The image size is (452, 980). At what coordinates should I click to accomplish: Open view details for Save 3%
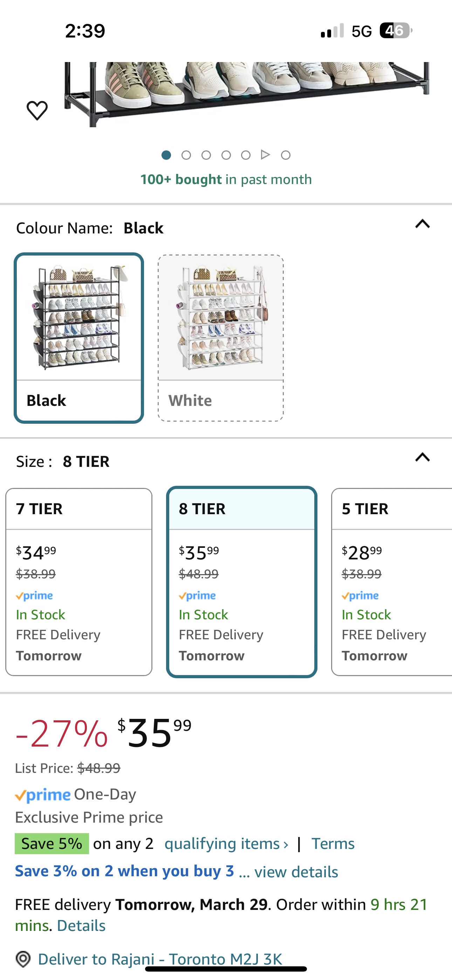coord(296,872)
